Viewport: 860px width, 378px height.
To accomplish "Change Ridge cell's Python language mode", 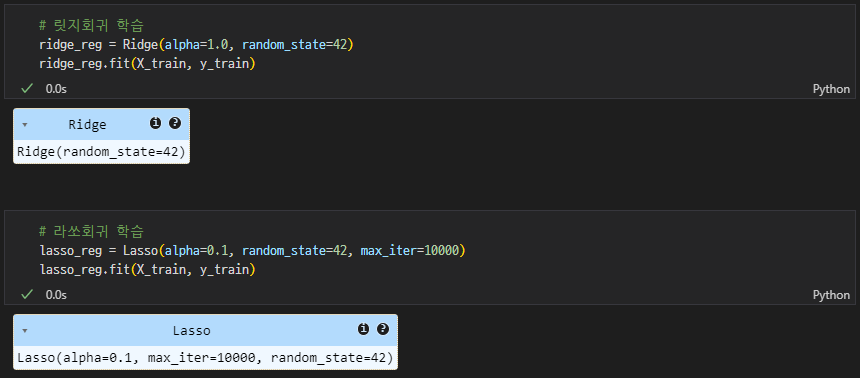I will click(831, 89).
